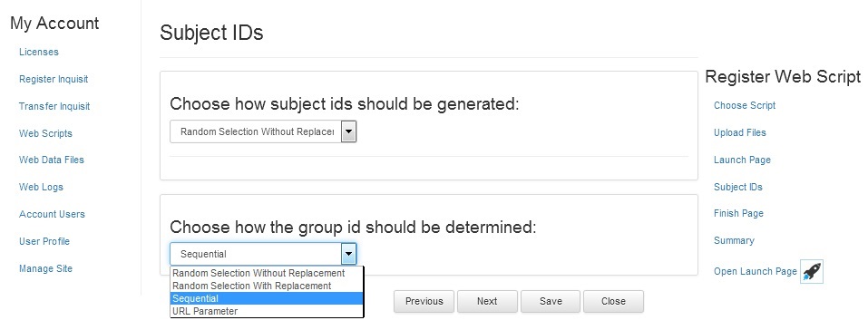This screenshot has height=330, width=868.
Task: Open the Summary step
Action: tap(734, 241)
